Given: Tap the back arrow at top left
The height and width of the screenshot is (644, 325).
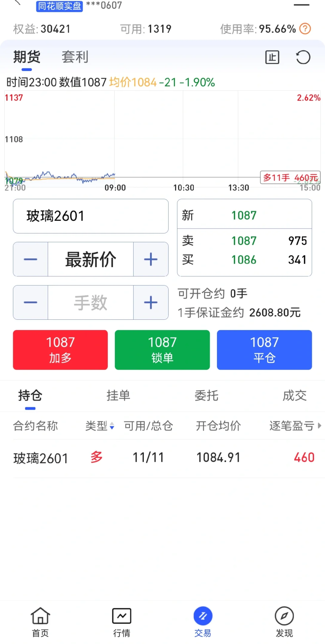Looking at the screenshot, I should coord(17,2).
